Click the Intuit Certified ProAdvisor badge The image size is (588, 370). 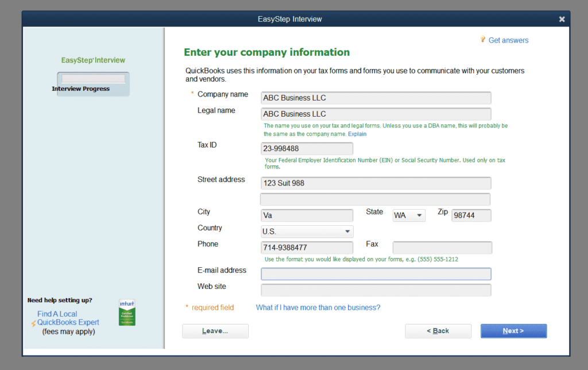127,312
